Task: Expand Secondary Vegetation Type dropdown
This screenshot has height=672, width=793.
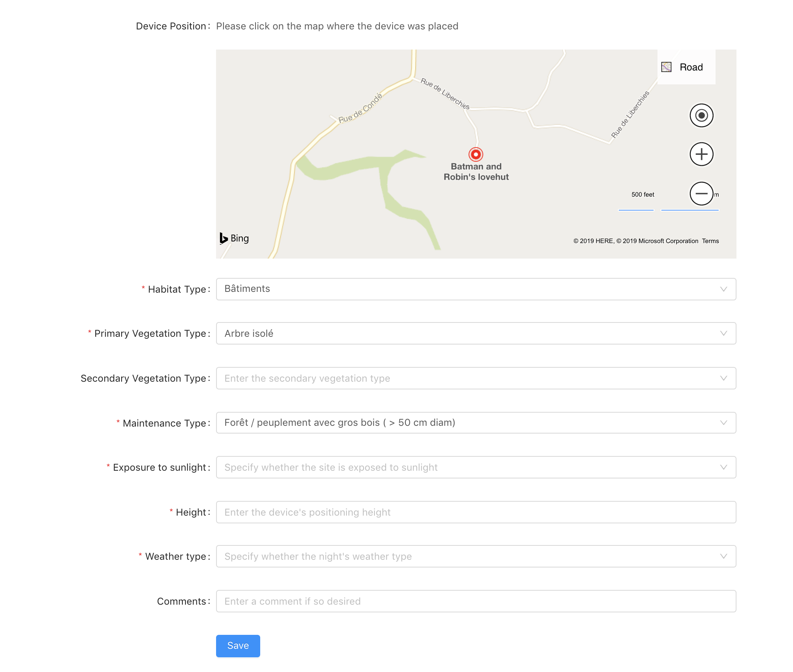Action: pyautogui.click(x=476, y=378)
